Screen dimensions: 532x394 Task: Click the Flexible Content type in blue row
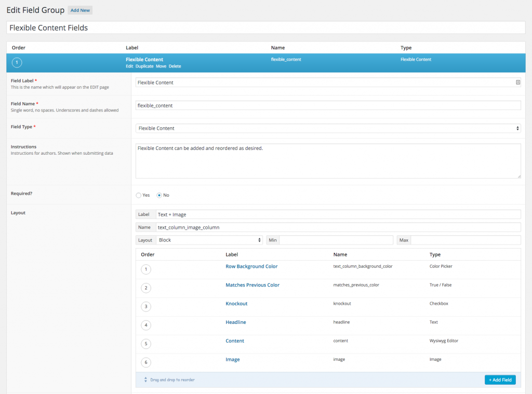click(416, 60)
